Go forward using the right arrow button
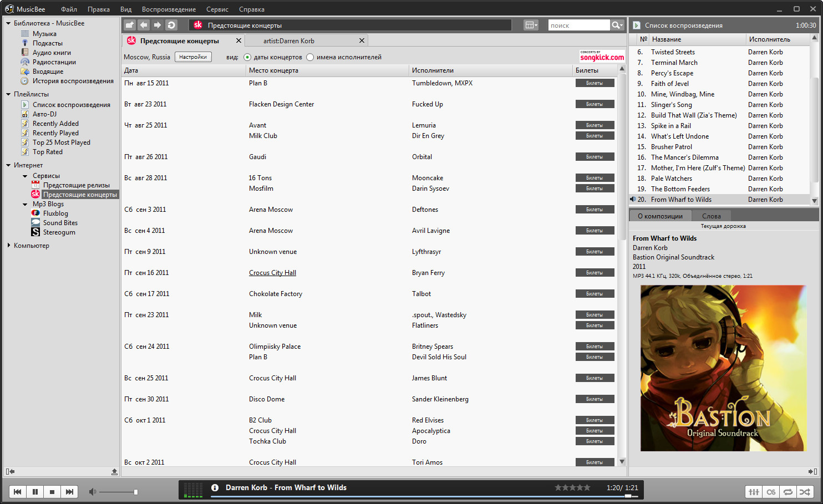This screenshot has height=504, width=823. click(158, 25)
